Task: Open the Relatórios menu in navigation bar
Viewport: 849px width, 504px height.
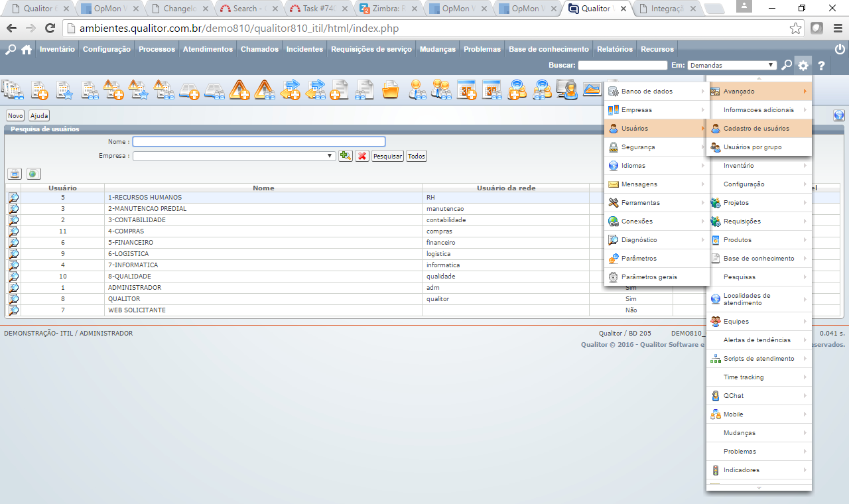Action: [x=614, y=49]
